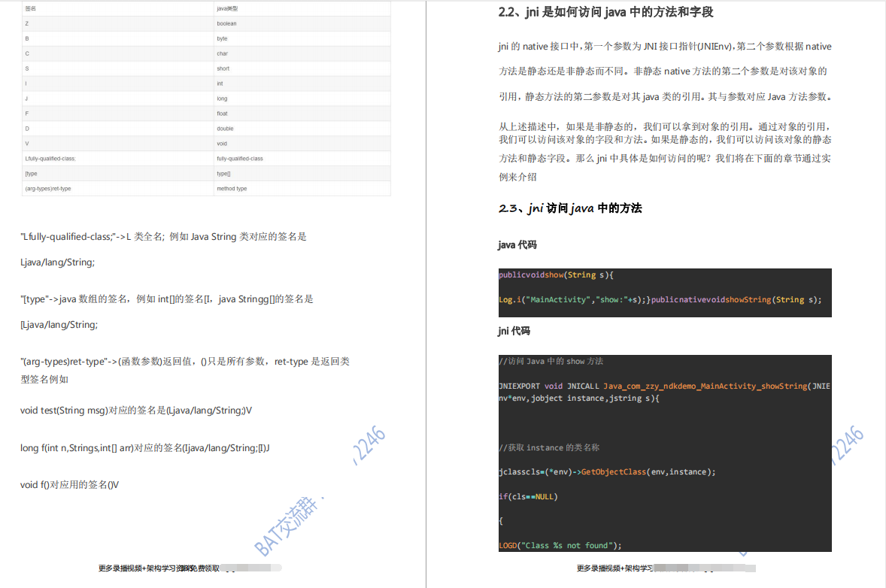Click the 'void test(String msg)' signature line
The image size is (886, 588).
[136, 410]
